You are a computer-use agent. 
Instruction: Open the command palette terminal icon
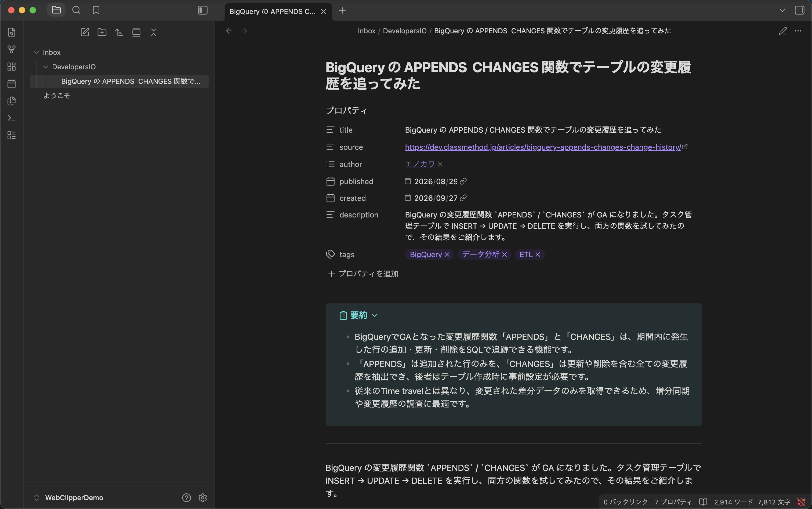pyautogui.click(x=12, y=118)
